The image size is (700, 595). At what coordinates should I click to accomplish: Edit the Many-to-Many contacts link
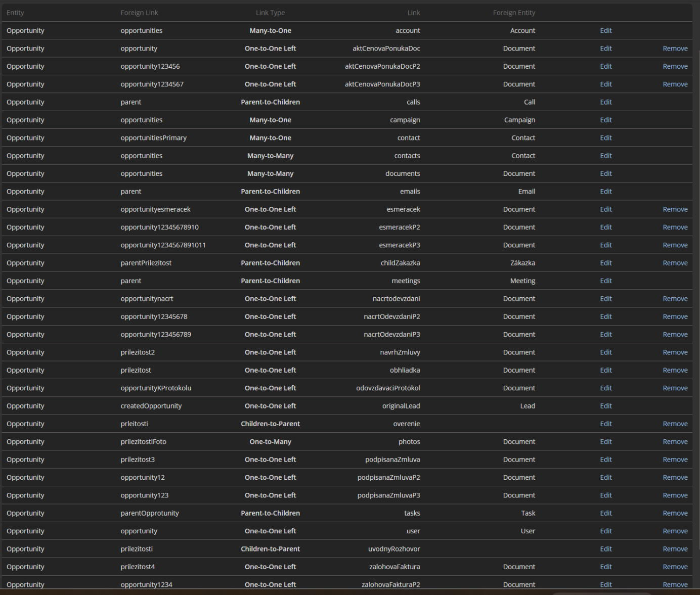click(605, 156)
